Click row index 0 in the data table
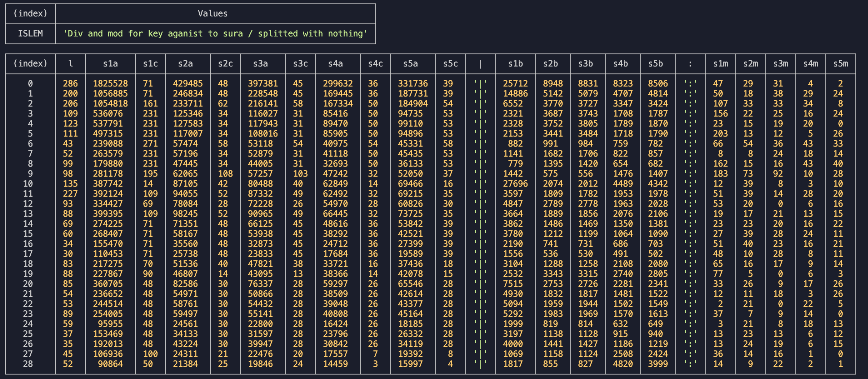This screenshot has height=379, width=868. click(30, 84)
